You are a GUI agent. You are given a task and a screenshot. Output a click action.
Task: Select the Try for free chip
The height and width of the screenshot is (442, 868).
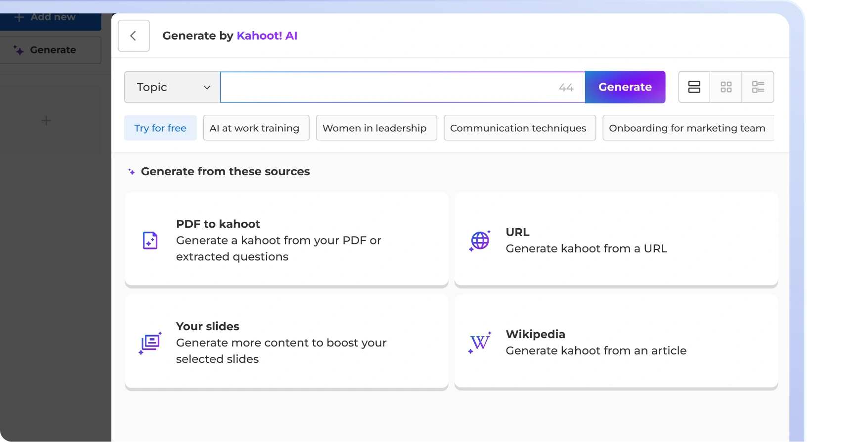(x=160, y=128)
